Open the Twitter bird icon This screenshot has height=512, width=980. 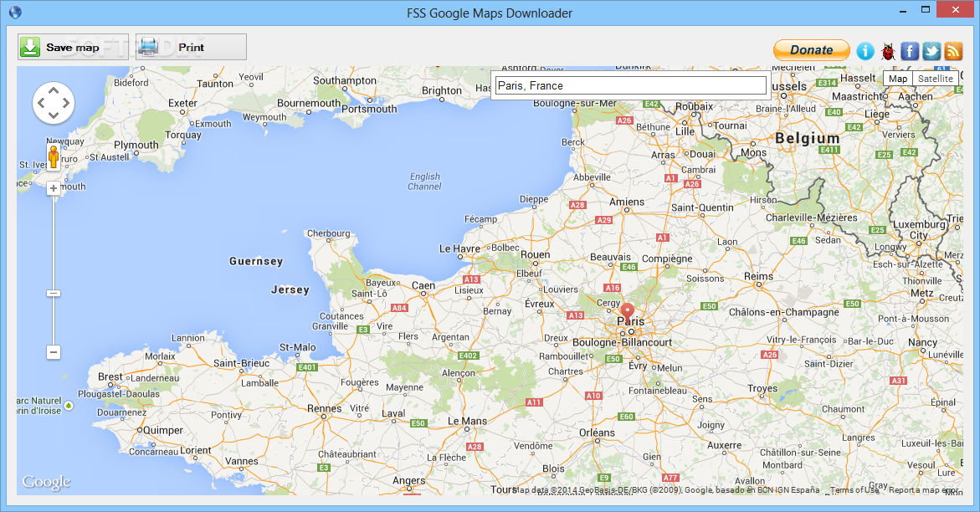tap(931, 51)
